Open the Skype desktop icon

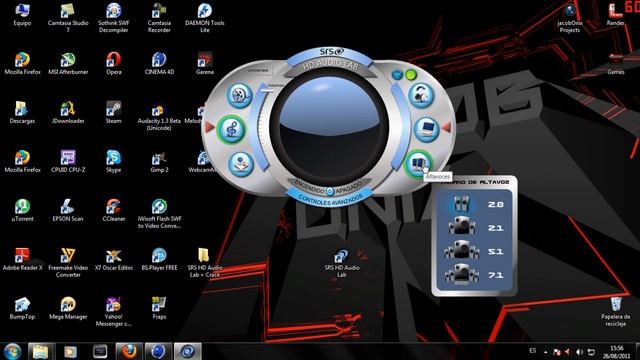point(113,162)
